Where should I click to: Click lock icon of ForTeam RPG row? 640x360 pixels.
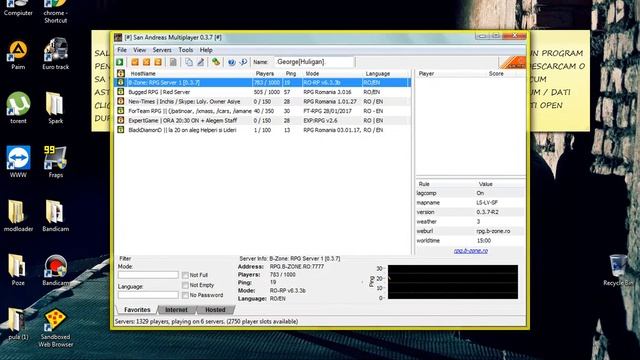[x=121, y=111]
